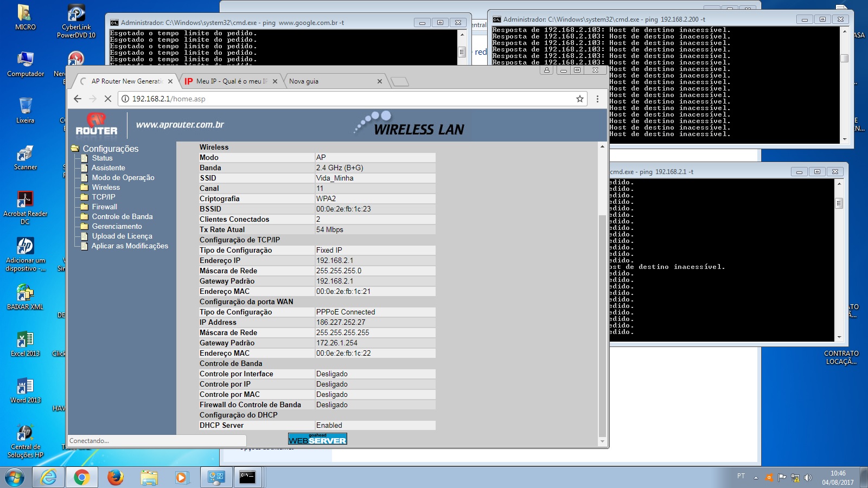Switch to the Nova guia tab

[331, 81]
